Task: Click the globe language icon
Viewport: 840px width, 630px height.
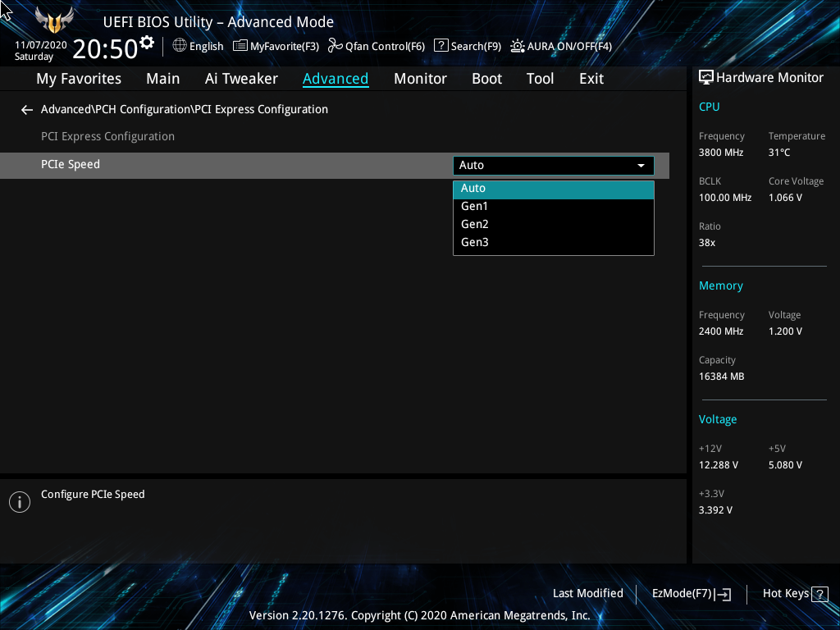Action: pos(180,46)
